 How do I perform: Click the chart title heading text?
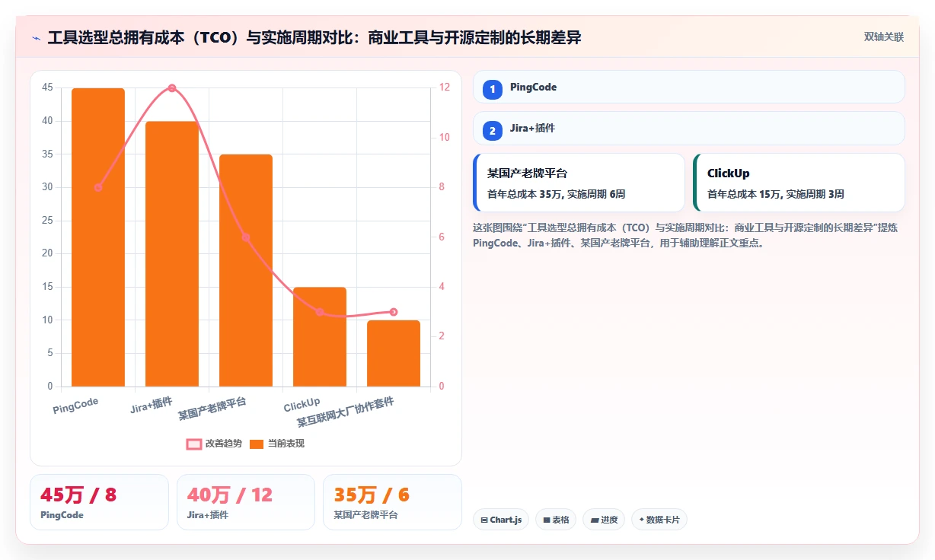(314, 37)
